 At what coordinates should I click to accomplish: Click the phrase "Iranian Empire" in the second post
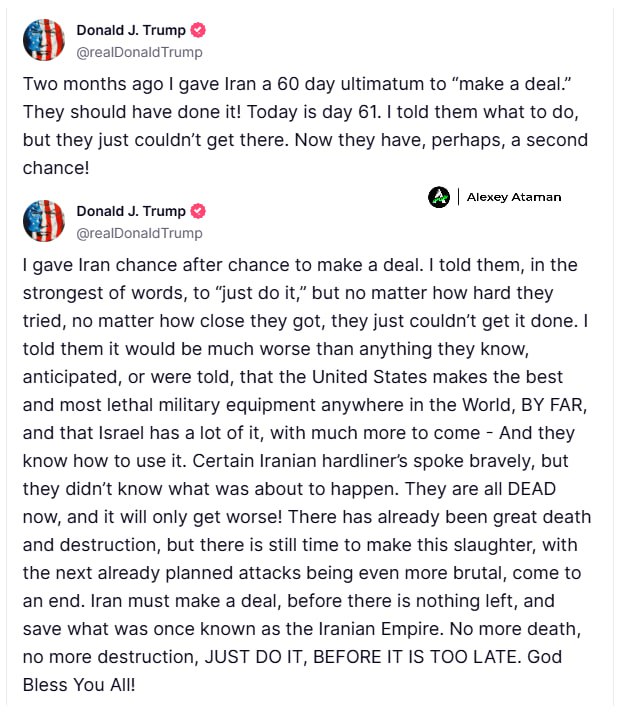[x=381, y=629]
